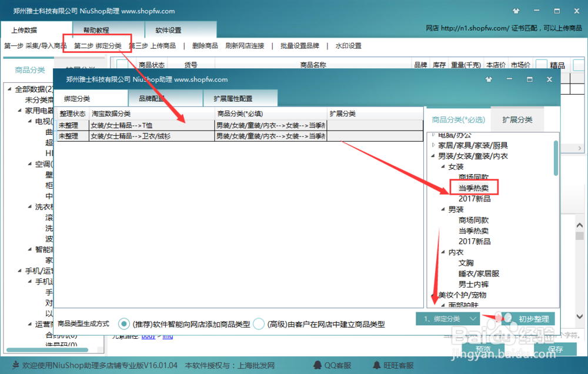588x374 pixels.
Task: Select the 绑定分类 tab in the dialog
Action: (91, 98)
